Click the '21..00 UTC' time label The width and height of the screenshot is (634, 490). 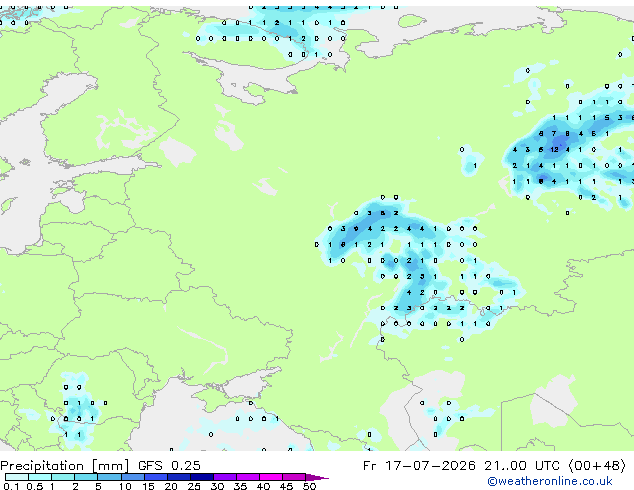[522, 466]
